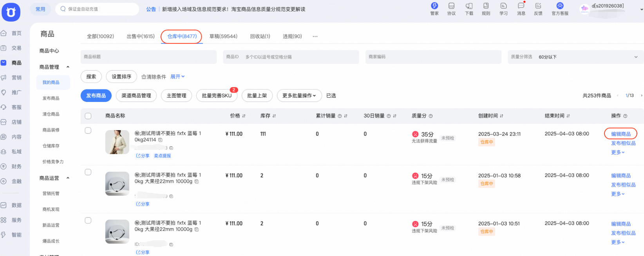Viewport: 644px width, 256px height.
Task: Sort by 创建时间 using the sort arrows
Action: click(502, 116)
